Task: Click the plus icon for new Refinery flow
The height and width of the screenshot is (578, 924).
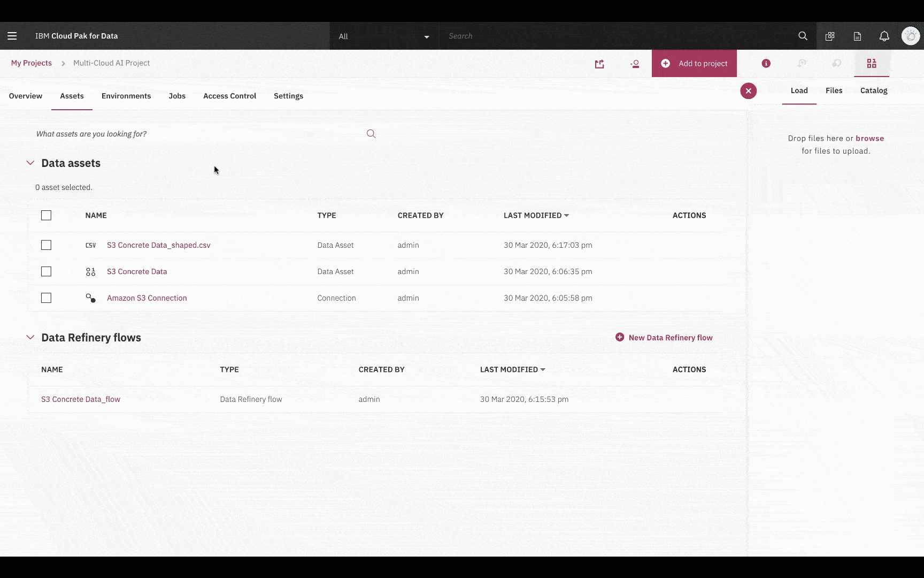Action: coord(620,337)
